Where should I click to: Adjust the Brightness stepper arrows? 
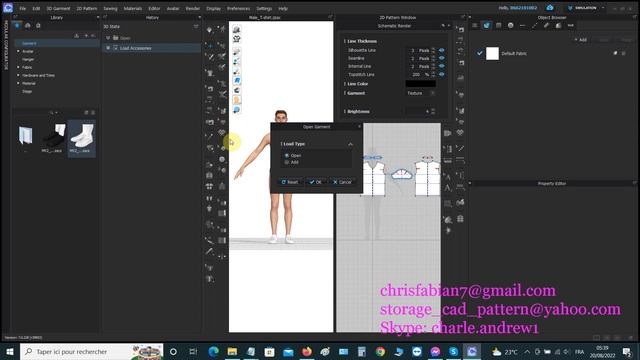pos(433,111)
